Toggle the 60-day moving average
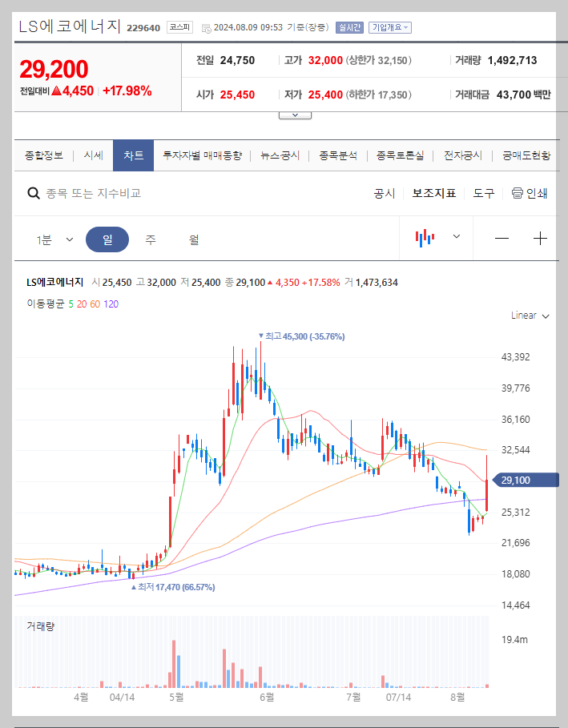 (x=95, y=304)
